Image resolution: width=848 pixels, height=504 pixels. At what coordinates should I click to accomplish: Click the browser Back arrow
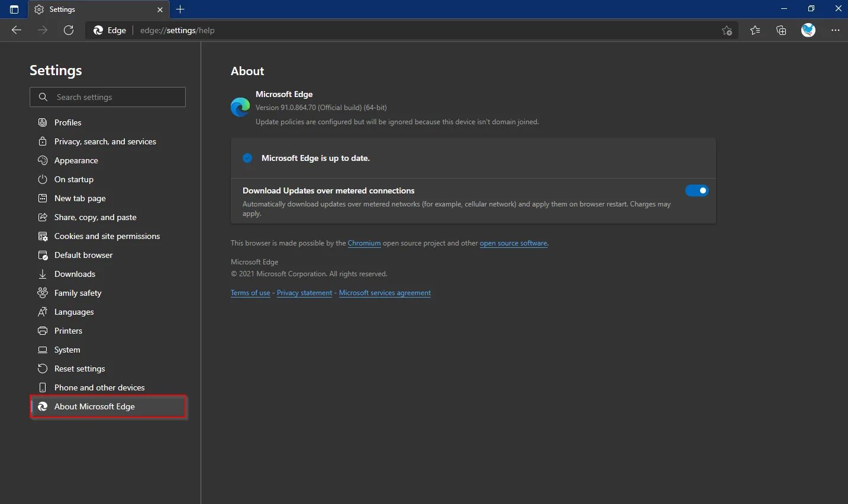17,30
